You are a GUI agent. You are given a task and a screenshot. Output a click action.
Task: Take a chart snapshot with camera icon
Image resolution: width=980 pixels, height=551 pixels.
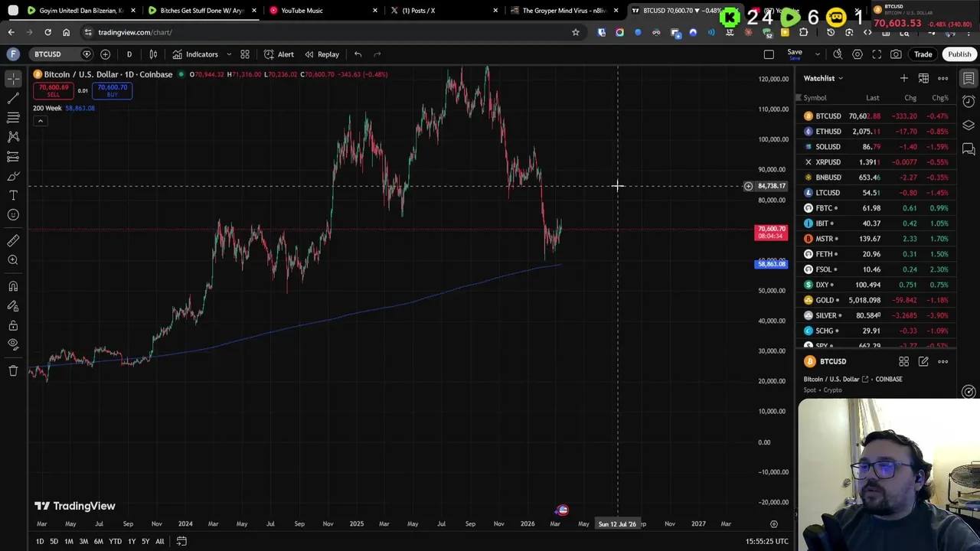pos(896,54)
